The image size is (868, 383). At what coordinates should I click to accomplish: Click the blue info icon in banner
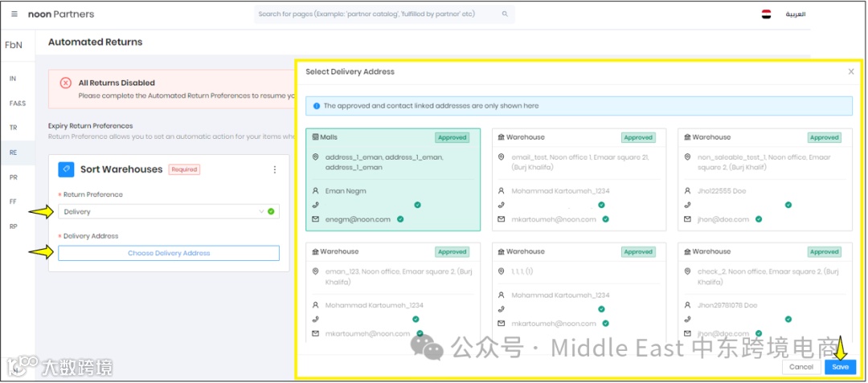click(x=317, y=105)
